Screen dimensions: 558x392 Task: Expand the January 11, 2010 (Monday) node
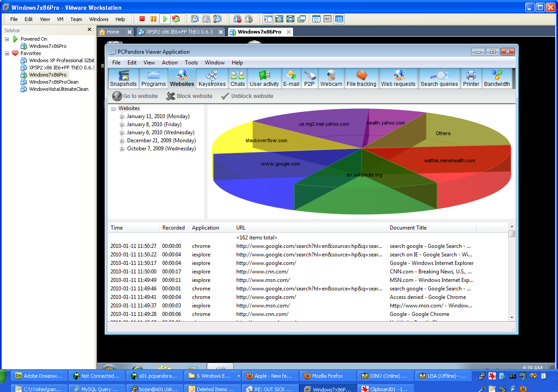[122, 117]
